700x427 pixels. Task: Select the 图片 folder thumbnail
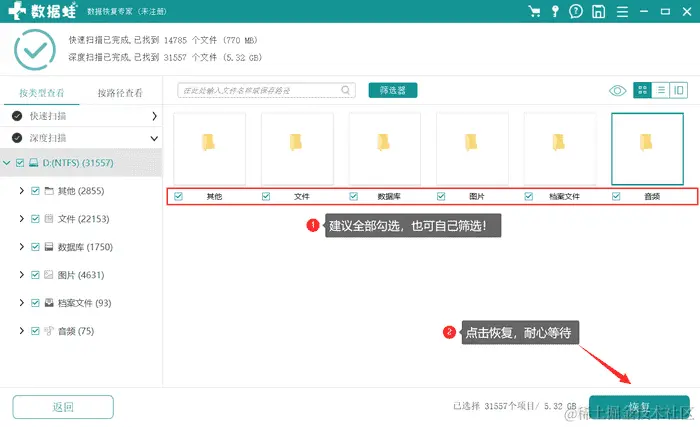[x=472, y=149]
